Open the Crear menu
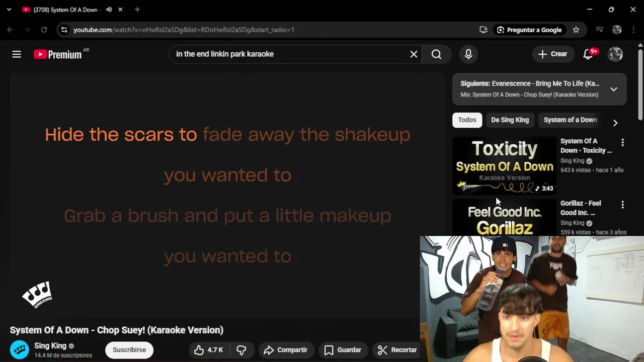Viewport: 644px width, 362px height. [552, 54]
